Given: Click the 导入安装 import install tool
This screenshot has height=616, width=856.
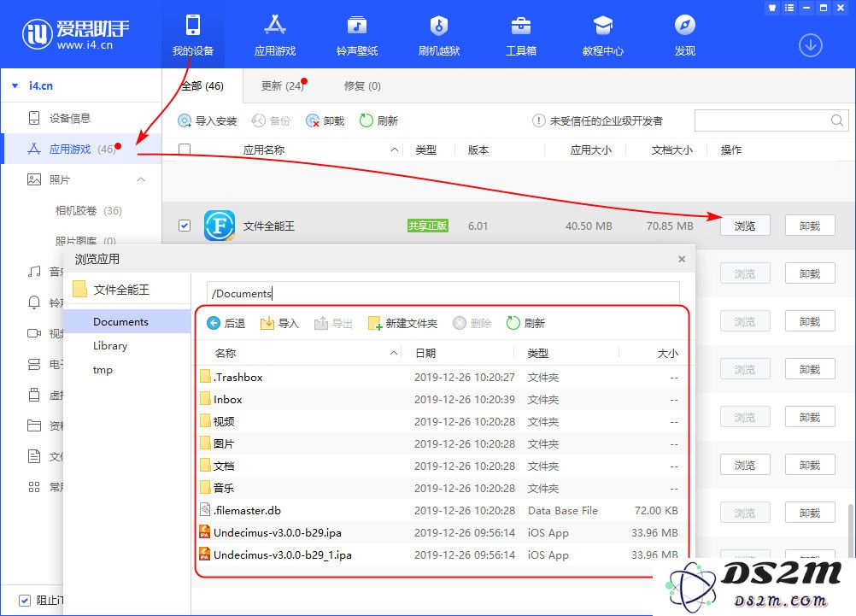Looking at the screenshot, I should point(208,120).
